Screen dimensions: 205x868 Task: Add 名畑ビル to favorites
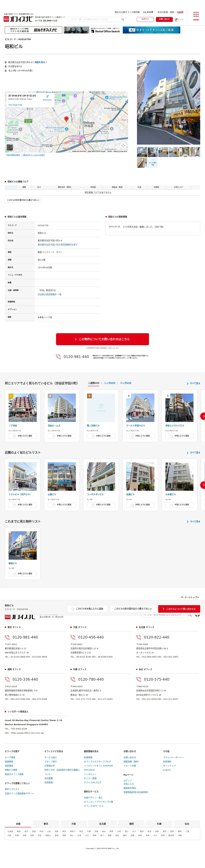(x=140, y=504)
